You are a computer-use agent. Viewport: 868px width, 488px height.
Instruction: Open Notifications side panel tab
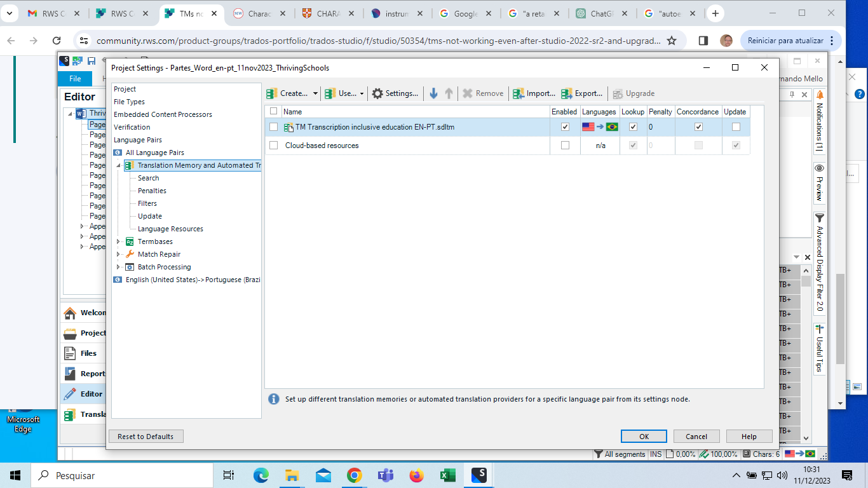click(819, 122)
